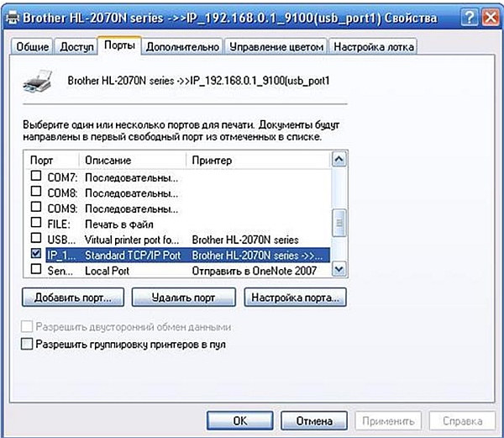Click the title bar help question mark button
504x438 pixels.
point(468,18)
